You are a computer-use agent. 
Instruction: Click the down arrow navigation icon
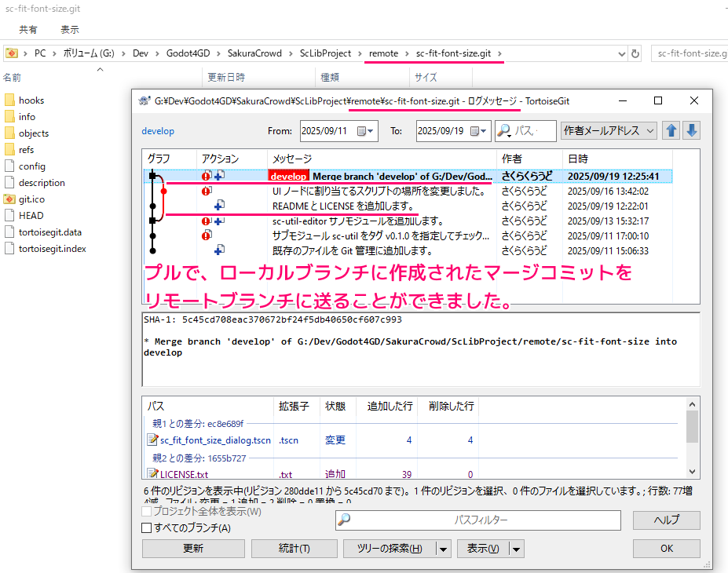click(x=690, y=130)
